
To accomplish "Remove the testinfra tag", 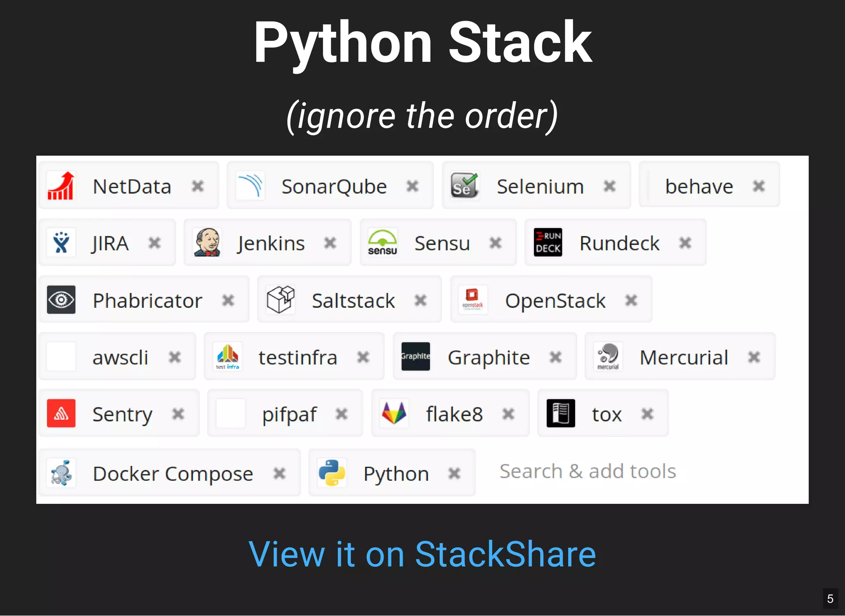I will [x=363, y=357].
